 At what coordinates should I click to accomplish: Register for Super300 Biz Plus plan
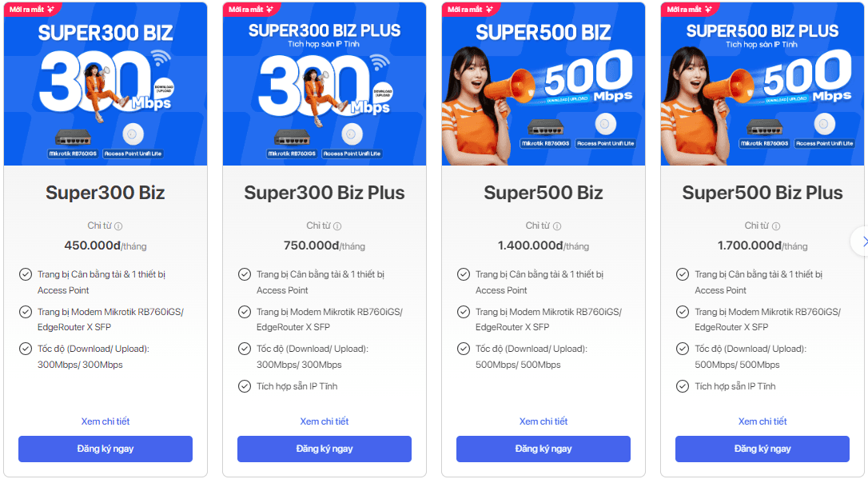(x=325, y=449)
